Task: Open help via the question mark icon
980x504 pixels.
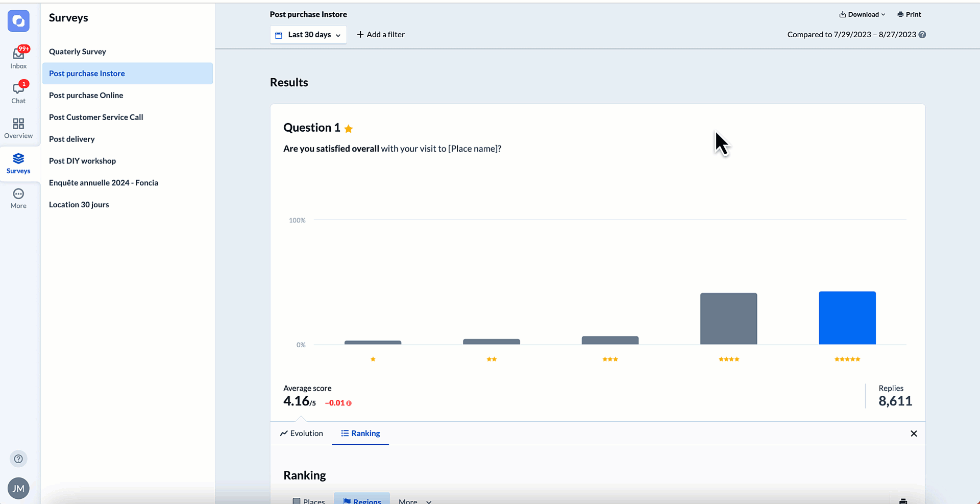Action: pos(18,459)
